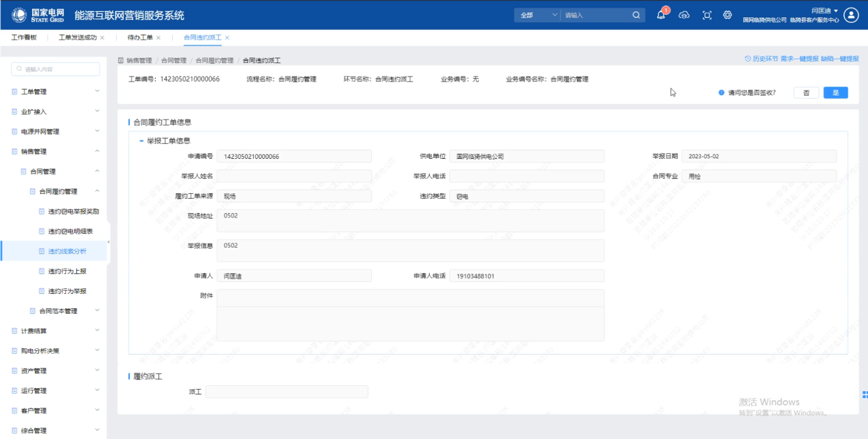Click the user avatar icon
This screenshot has width=868, height=439.
point(851,15)
